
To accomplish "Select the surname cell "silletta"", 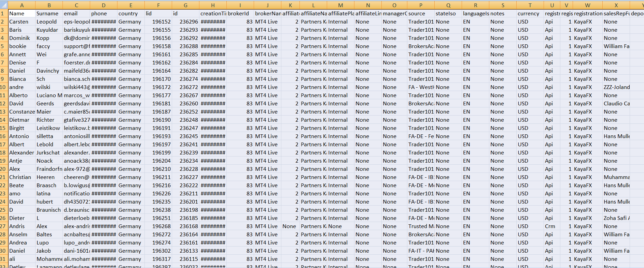I will [49, 136].
